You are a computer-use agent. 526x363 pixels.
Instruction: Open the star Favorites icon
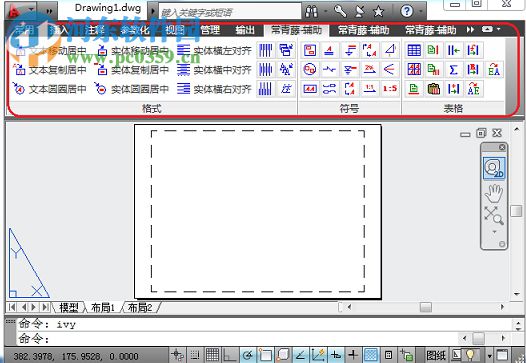[379, 12]
